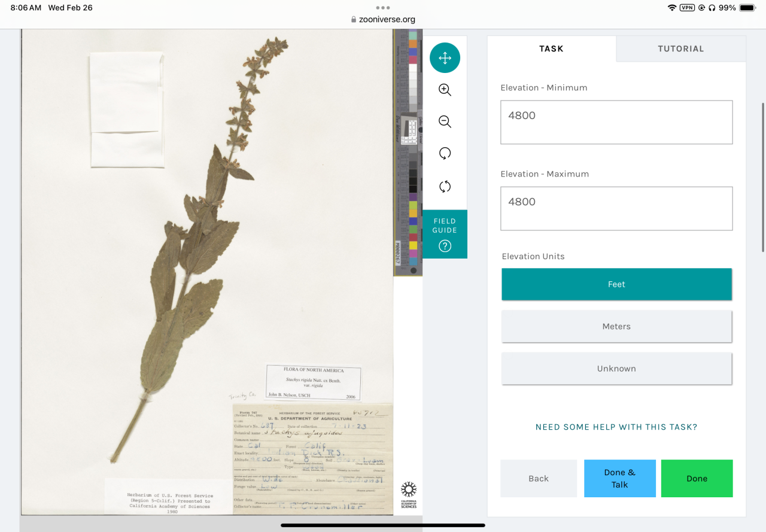
Task: Edit the Elevation - Minimum field
Action: (x=616, y=122)
